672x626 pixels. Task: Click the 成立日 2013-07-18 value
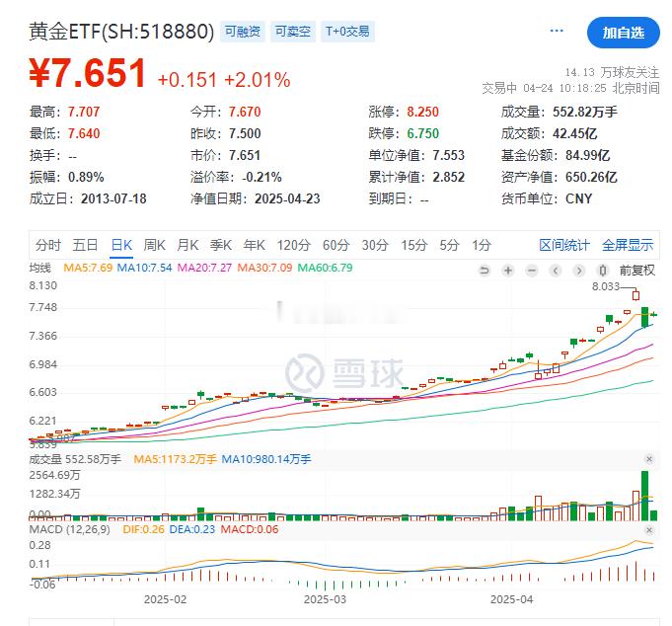coord(113,198)
